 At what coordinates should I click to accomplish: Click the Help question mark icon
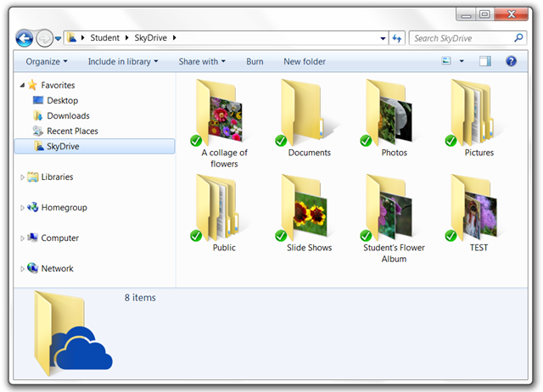(x=511, y=61)
